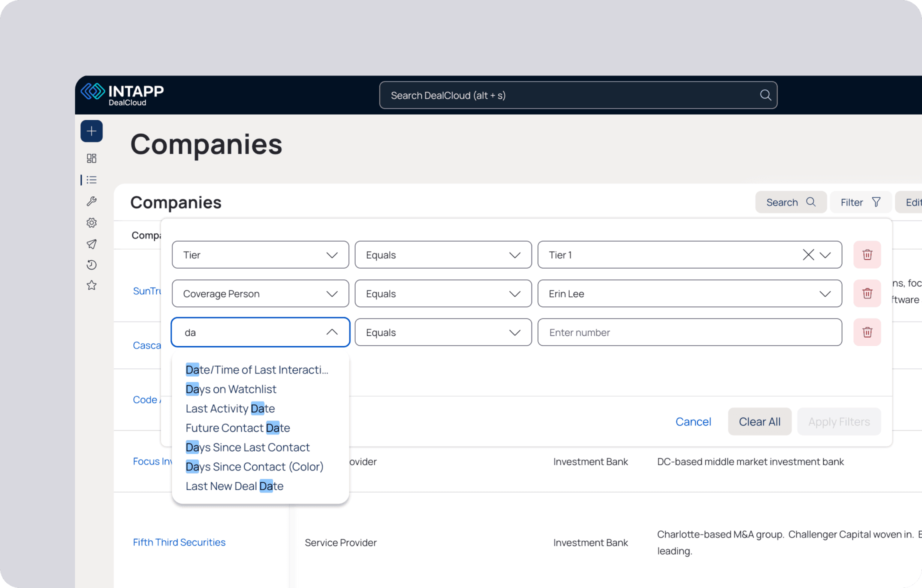Open the dashboard icon in sidebar

pos(91,158)
